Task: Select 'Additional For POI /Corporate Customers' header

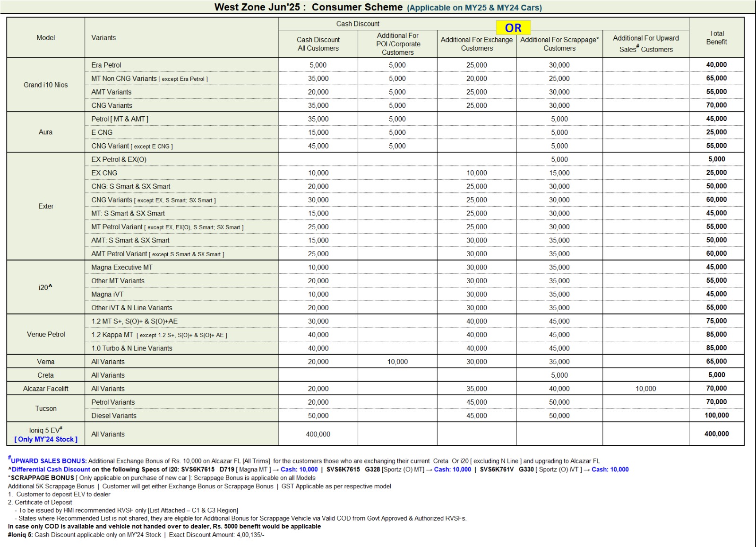Action: tap(398, 44)
